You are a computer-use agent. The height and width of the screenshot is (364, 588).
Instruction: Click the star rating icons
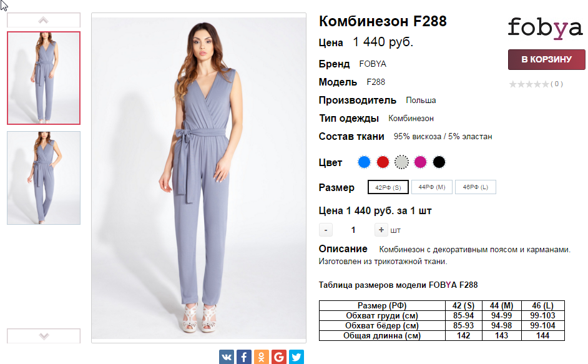529,84
